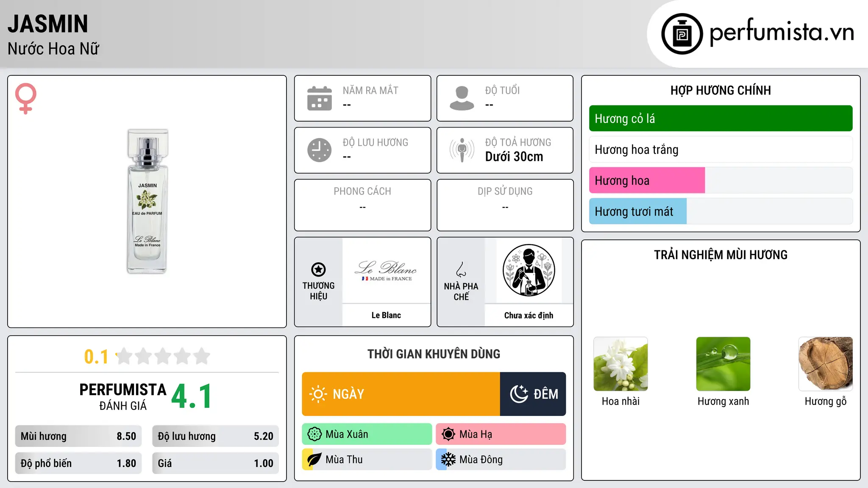Click the moon icon in the Đêm bar
The width and height of the screenshot is (868, 488).
(x=519, y=394)
